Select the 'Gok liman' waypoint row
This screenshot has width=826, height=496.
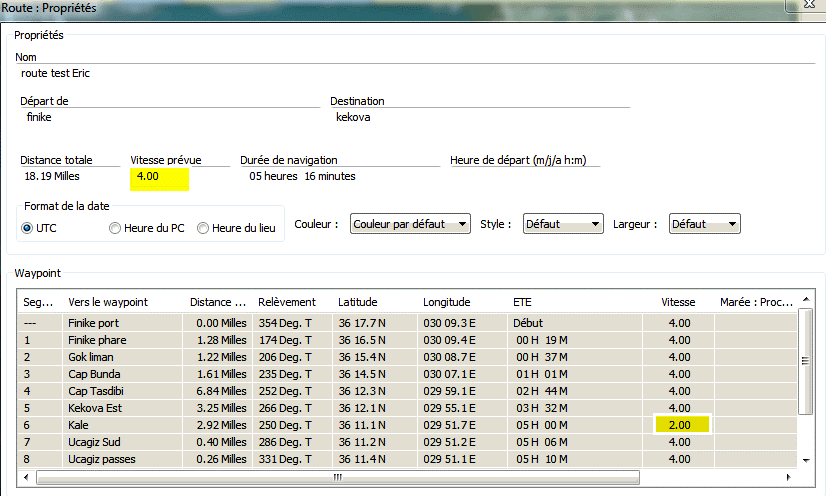(408, 357)
